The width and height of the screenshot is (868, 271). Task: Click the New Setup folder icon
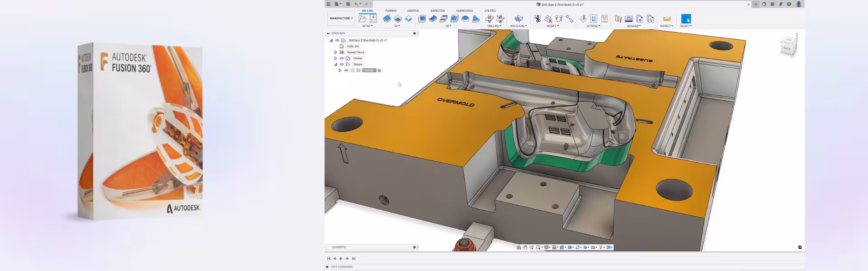pyautogui.click(x=363, y=19)
